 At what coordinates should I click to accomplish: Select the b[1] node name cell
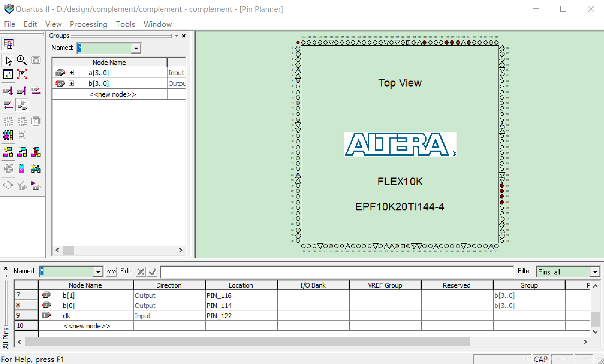(x=86, y=295)
